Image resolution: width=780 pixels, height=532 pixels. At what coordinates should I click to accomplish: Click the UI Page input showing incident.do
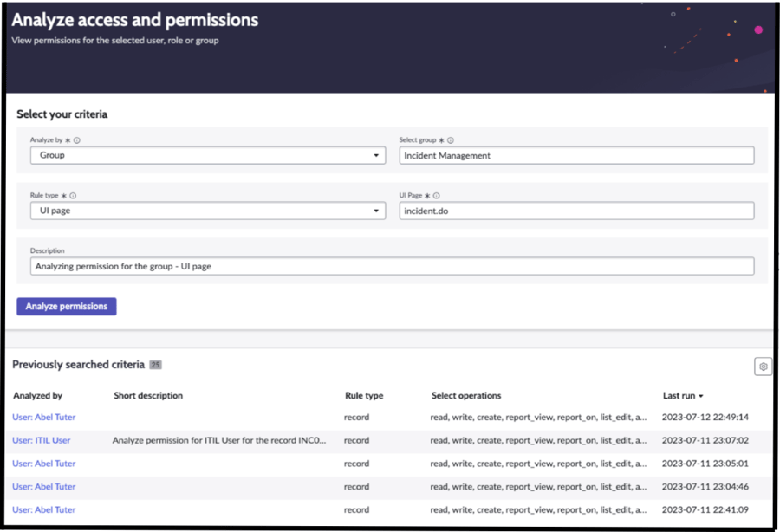pos(575,211)
